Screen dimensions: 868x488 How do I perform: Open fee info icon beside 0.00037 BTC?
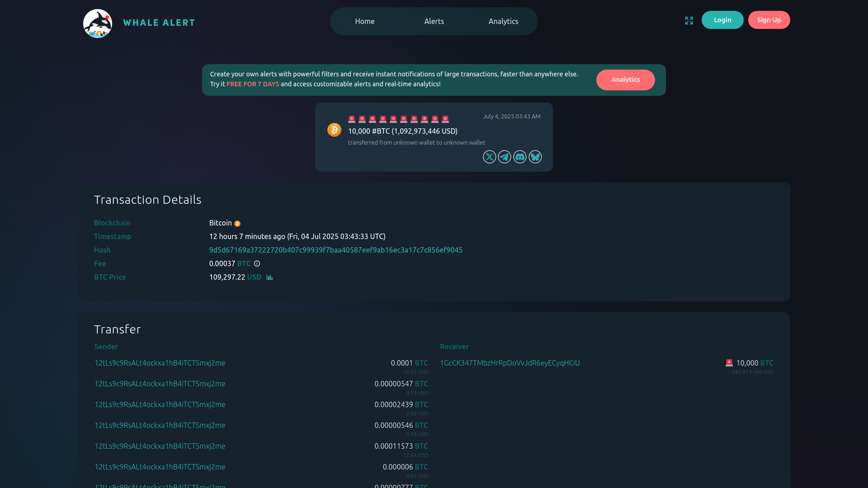click(257, 264)
